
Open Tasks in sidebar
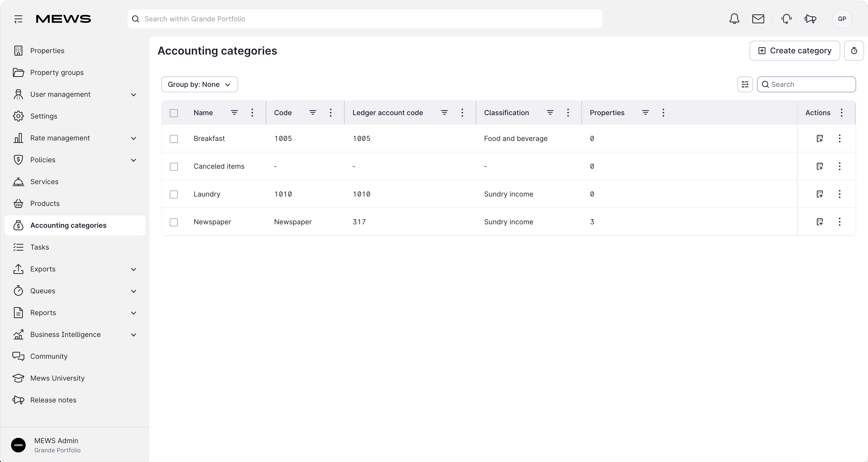pyautogui.click(x=75, y=247)
